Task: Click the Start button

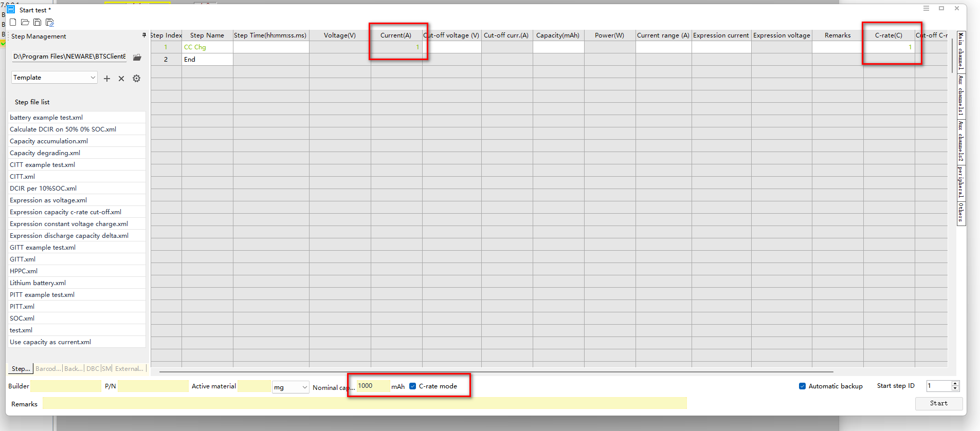Action: 939,404
